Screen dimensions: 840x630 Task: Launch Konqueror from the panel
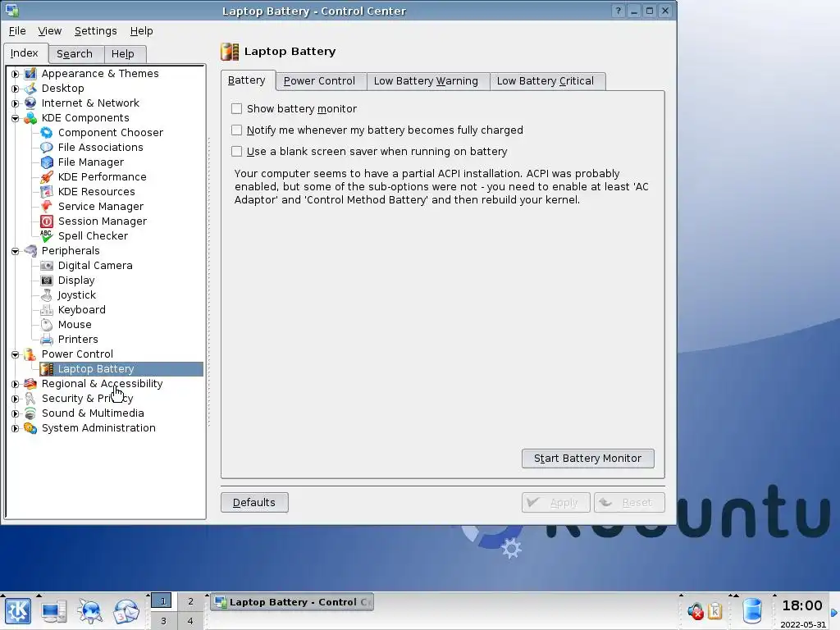pyautogui.click(x=89, y=611)
